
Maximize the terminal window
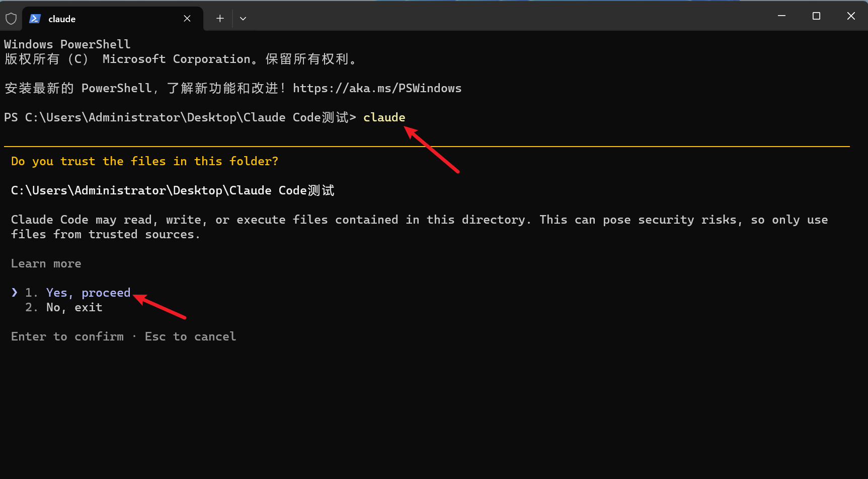coord(816,16)
